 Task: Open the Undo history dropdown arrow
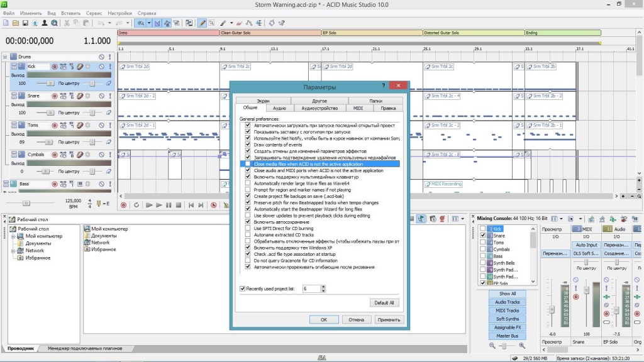point(109,23)
